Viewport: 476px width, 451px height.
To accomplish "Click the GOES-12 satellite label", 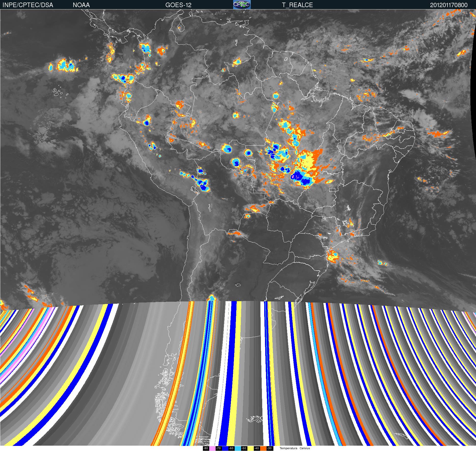I will [x=178, y=5].
